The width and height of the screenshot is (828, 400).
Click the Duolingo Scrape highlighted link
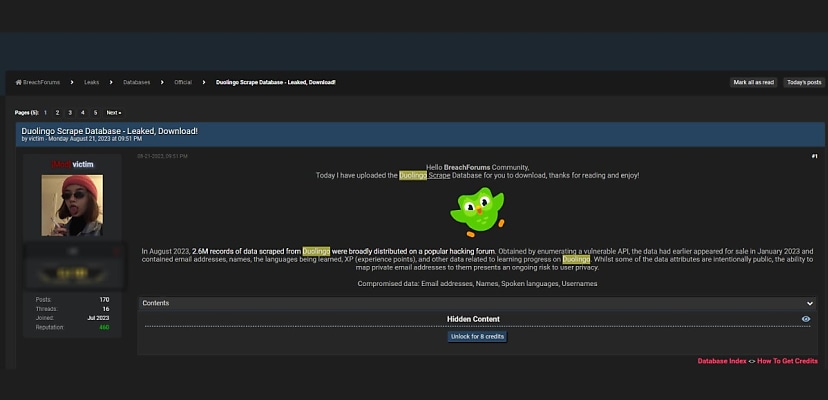(425, 175)
